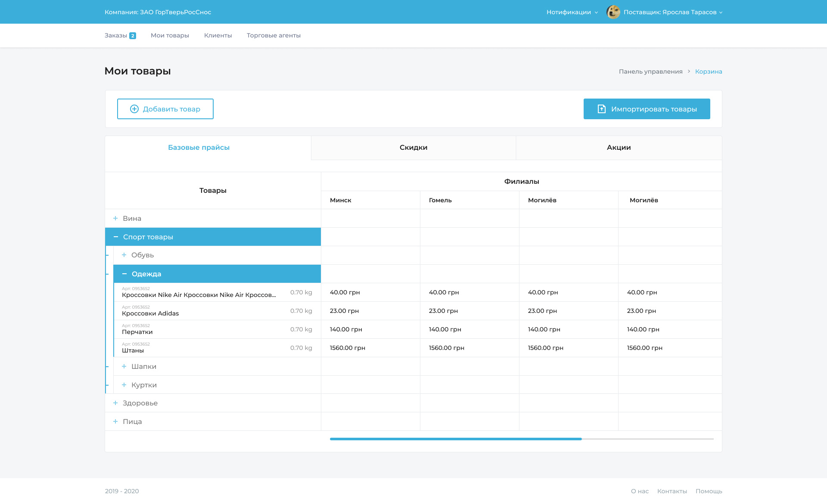Click the Товары column header

click(213, 190)
